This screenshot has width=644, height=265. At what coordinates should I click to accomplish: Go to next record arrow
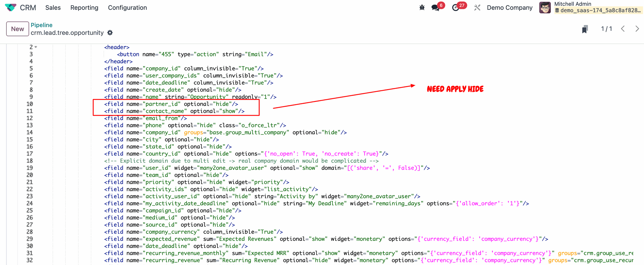tap(637, 29)
